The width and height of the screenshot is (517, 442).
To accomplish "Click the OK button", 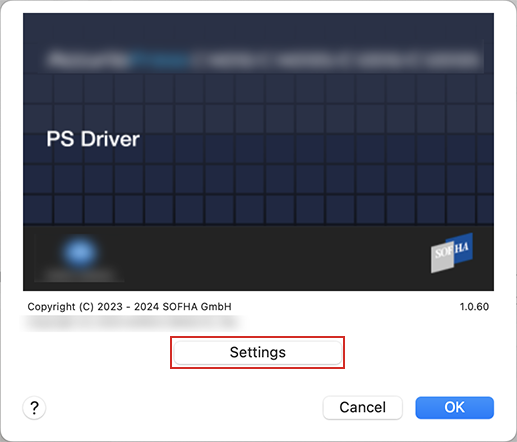I will (x=454, y=407).
